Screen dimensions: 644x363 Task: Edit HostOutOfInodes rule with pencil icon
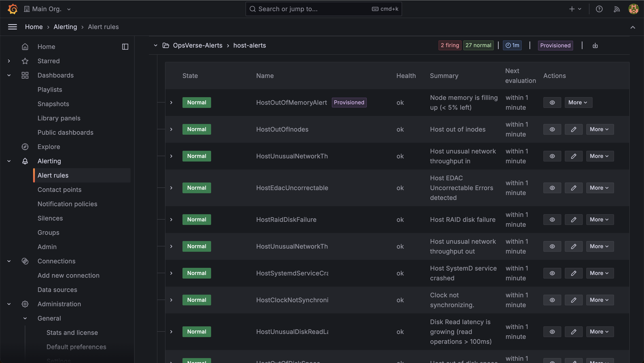(574, 129)
